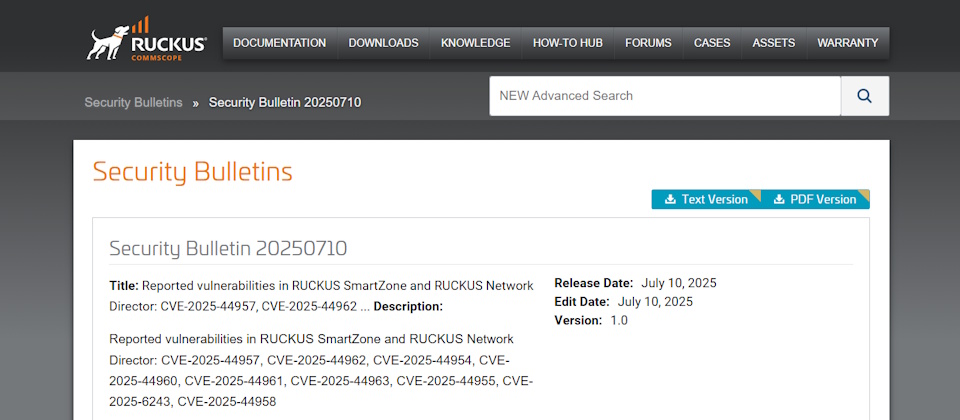Open the How-To Hub page
Image resolution: width=960 pixels, height=420 pixels.
coord(567,43)
